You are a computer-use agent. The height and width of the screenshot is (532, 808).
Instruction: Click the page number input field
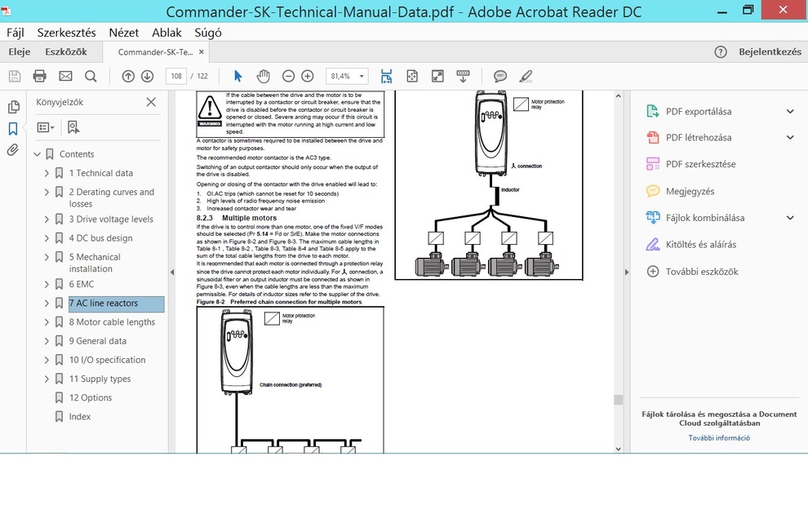(x=175, y=76)
